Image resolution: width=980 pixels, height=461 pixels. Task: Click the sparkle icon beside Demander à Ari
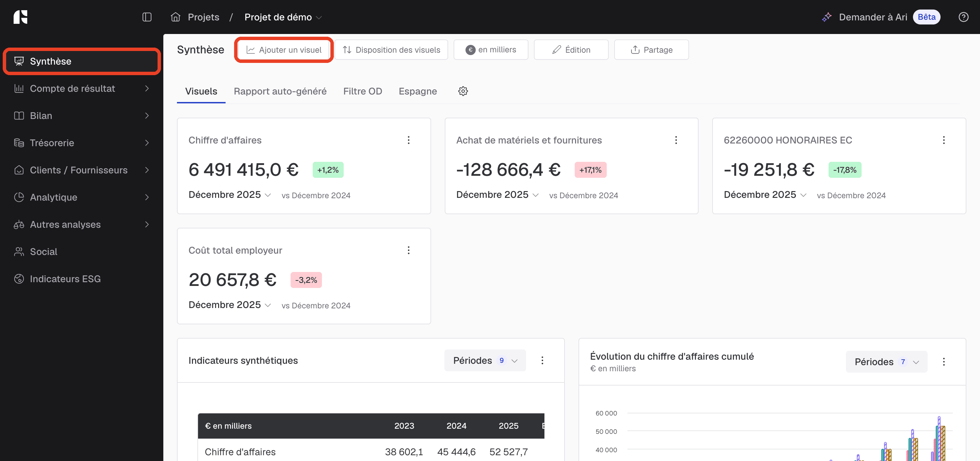(x=827, y=17)
